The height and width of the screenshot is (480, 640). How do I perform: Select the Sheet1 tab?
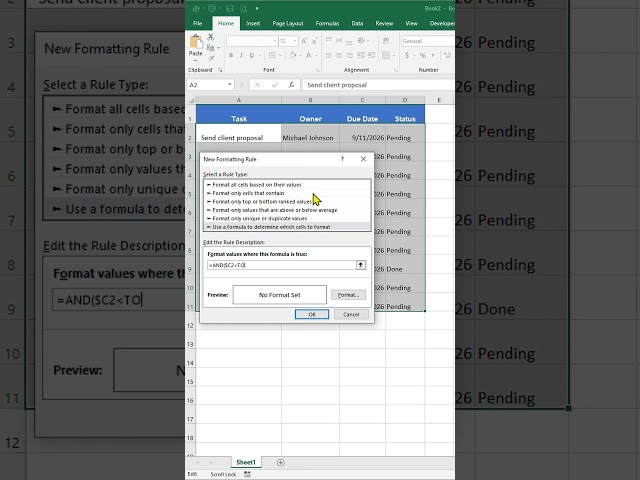[x=246, y=462]
